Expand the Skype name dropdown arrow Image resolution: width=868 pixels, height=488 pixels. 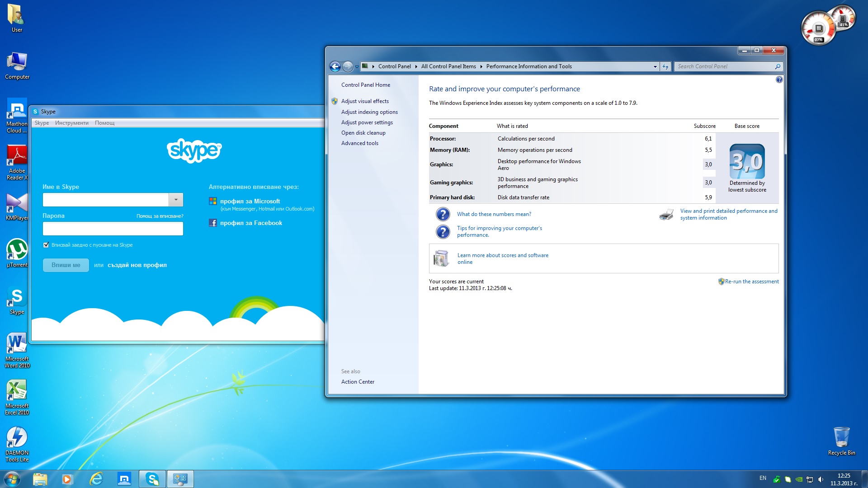(176, 200)
